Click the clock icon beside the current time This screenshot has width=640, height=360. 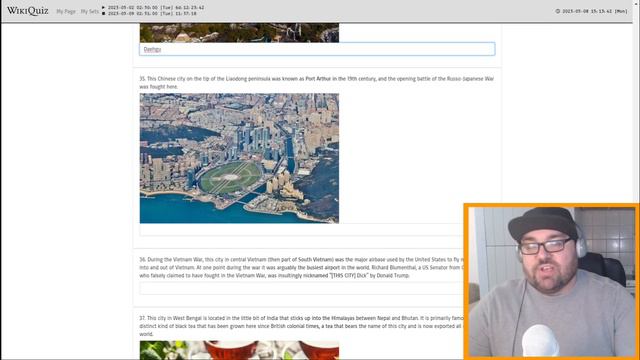[558, 11]
